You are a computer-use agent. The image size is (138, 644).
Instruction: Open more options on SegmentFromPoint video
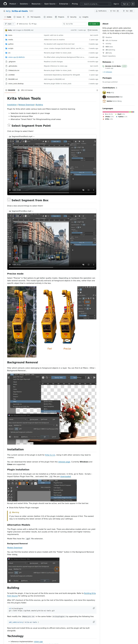pos(94,190)
